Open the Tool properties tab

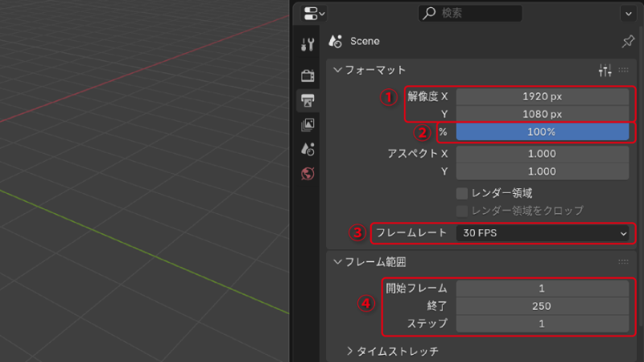pos(308,44)
